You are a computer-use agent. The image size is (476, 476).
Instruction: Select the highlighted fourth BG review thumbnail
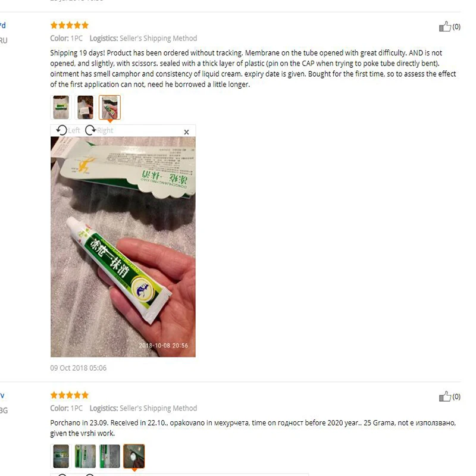click(x=134, y=456)
